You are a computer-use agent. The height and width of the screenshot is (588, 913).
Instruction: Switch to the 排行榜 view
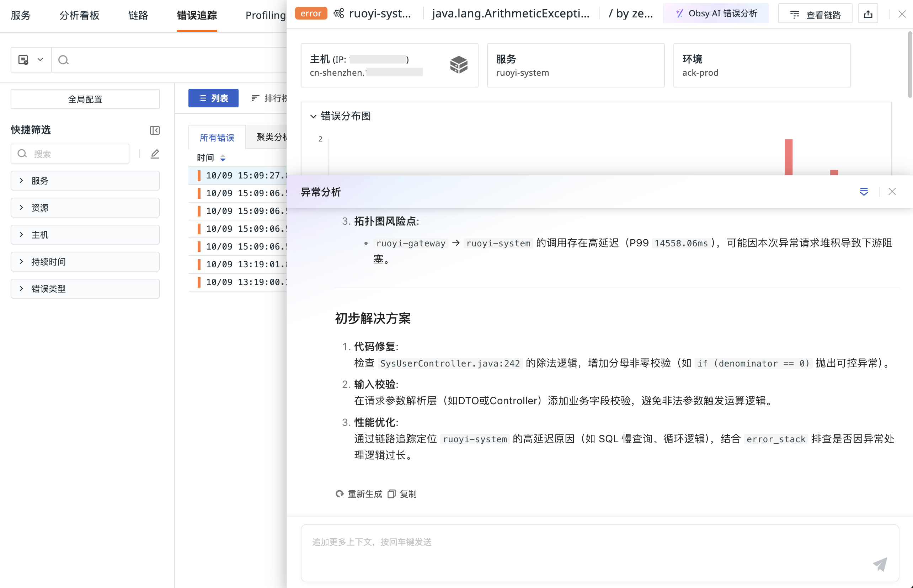269,98
